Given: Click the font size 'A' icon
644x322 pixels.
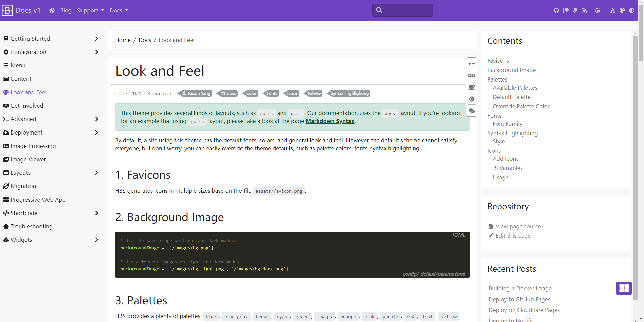Looking at the screenshot, I should (612, 10).
